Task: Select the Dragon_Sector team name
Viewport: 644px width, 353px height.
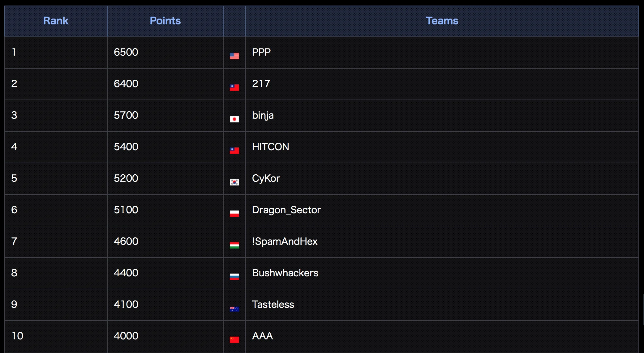Action: click(286, 210)
